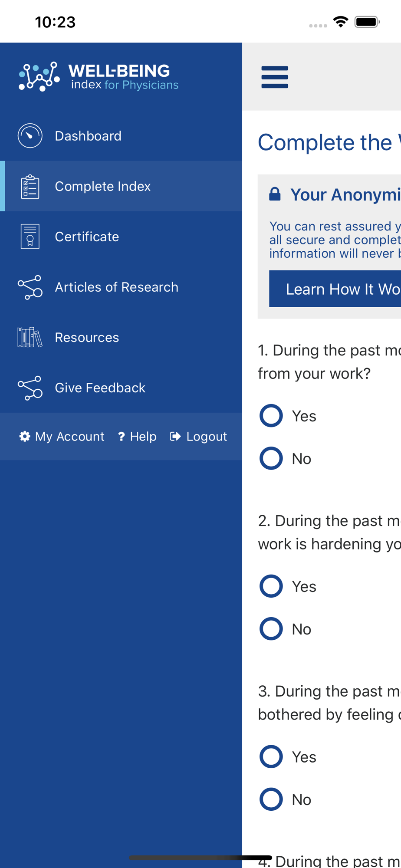Tap the Certificate document icon
Viewport: 401px width, 868px height.
pos(30,237)
